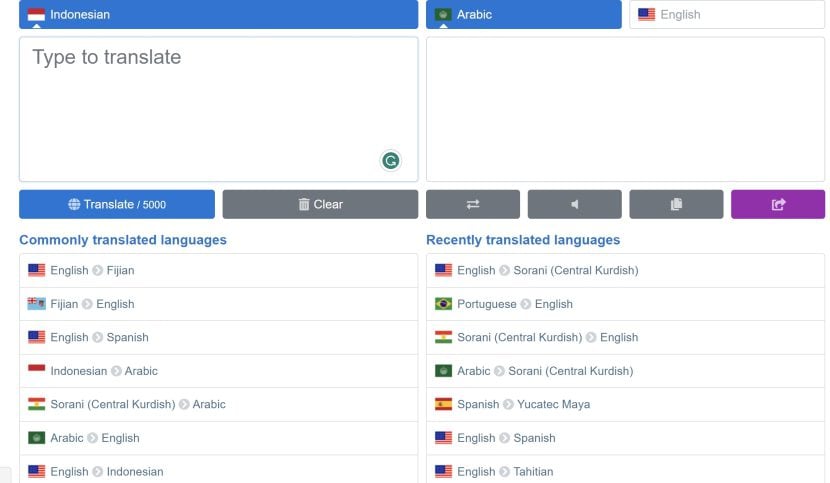Select the English target language option
The height and width of the screenshot is (483, 830).
tap(727, 14)
